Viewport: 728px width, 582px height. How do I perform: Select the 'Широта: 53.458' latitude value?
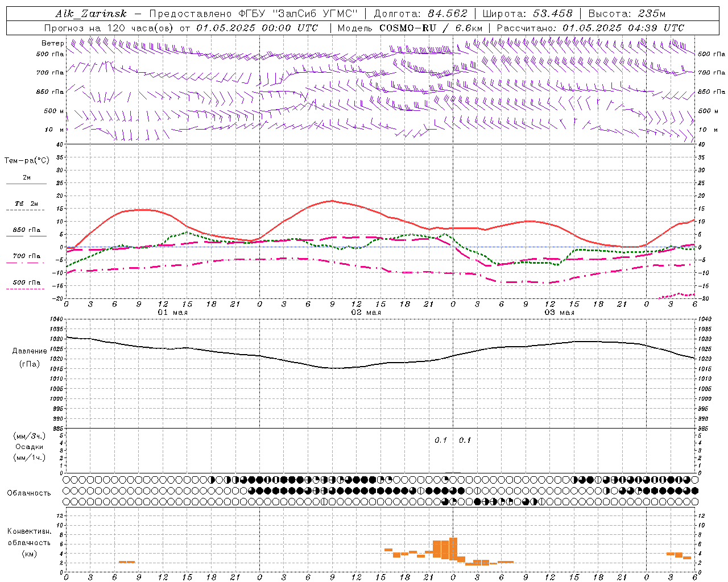[527, 14]
